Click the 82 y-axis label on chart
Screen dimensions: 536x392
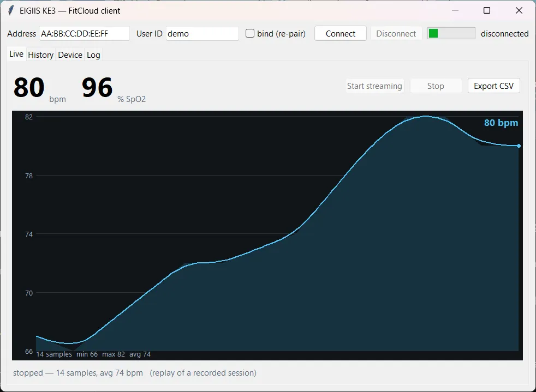[29, 117]
